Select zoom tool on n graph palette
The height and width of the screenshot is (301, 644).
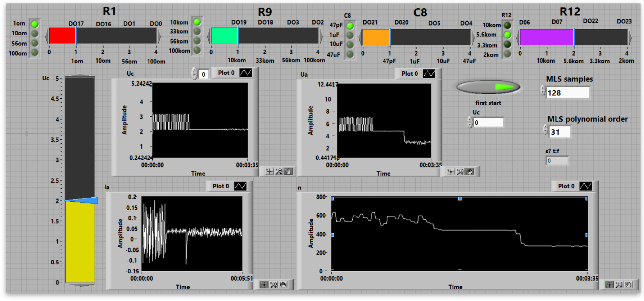pos(619,285)
